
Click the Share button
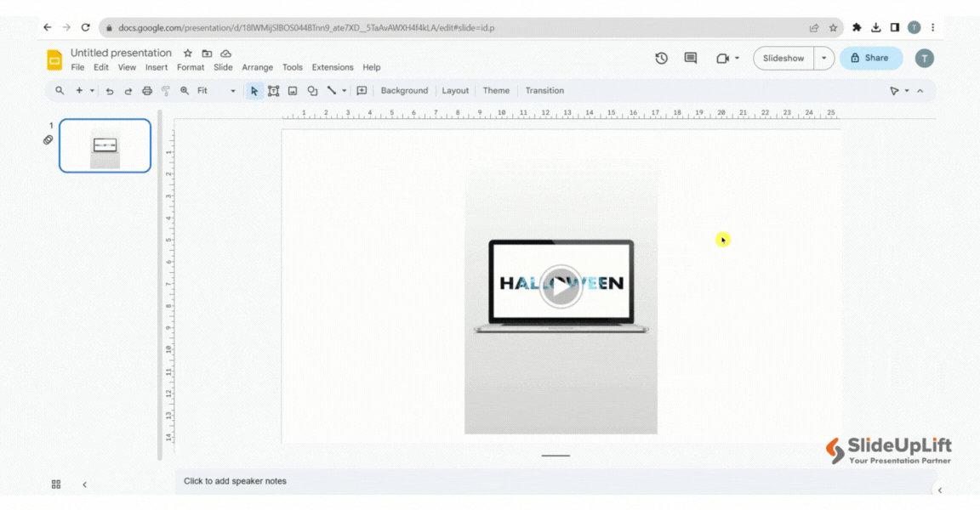[870, 58]
